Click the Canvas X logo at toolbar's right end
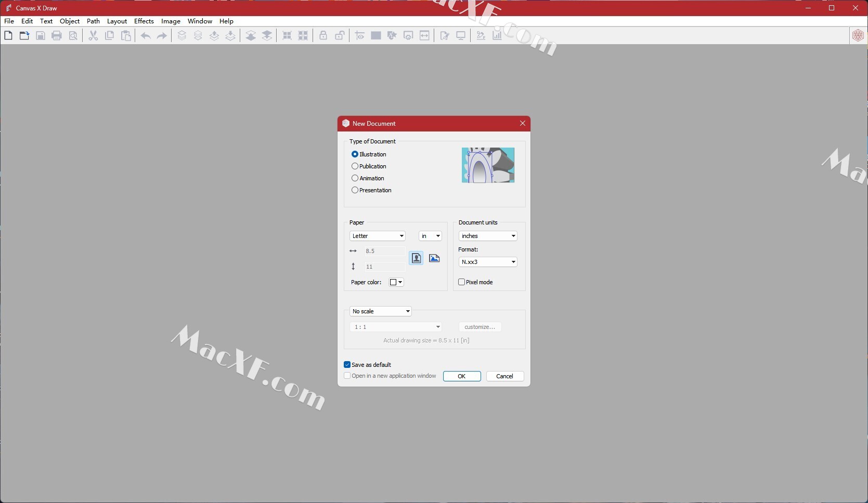This screenshot has width=868, height=503. (x=858, y=35)
